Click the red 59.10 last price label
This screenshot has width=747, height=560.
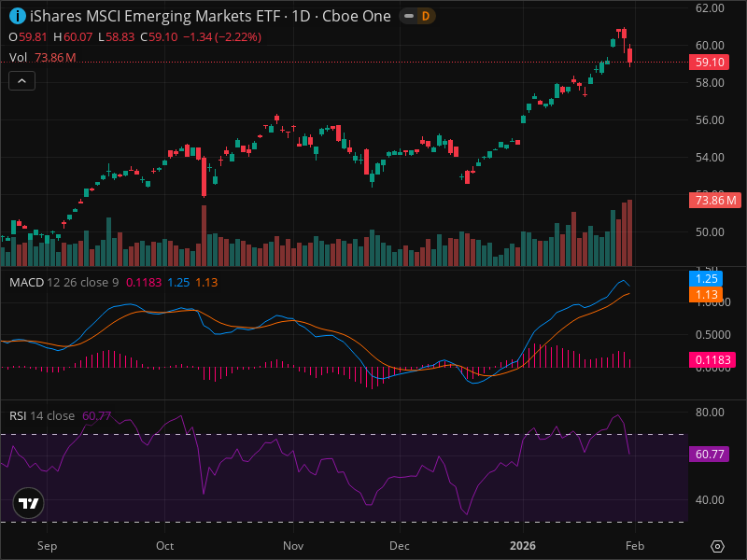click(709, 62)
